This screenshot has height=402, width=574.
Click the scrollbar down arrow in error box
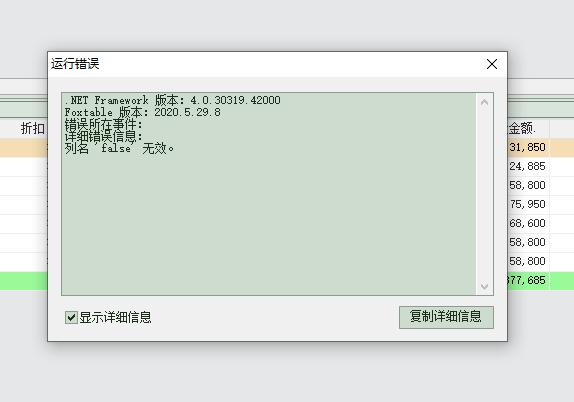(x=484, y=286)
